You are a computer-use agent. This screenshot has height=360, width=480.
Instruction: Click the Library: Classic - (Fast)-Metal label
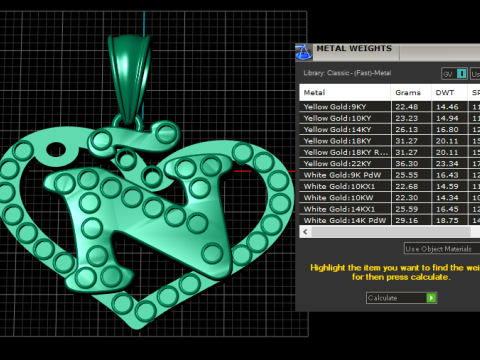pyautogui.click(x=347, y=73)
